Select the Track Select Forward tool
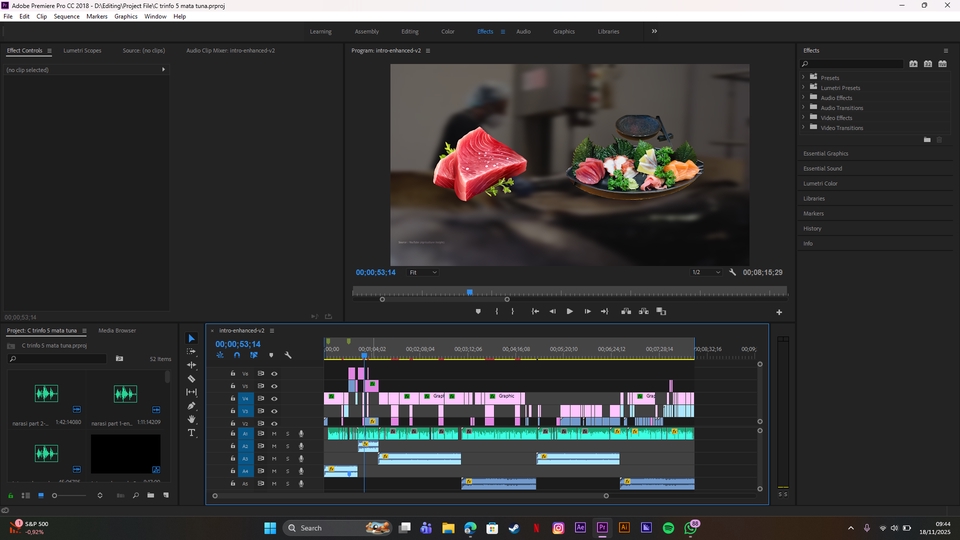Viewport: 960px width, 540px height. (x=192, y=352)
